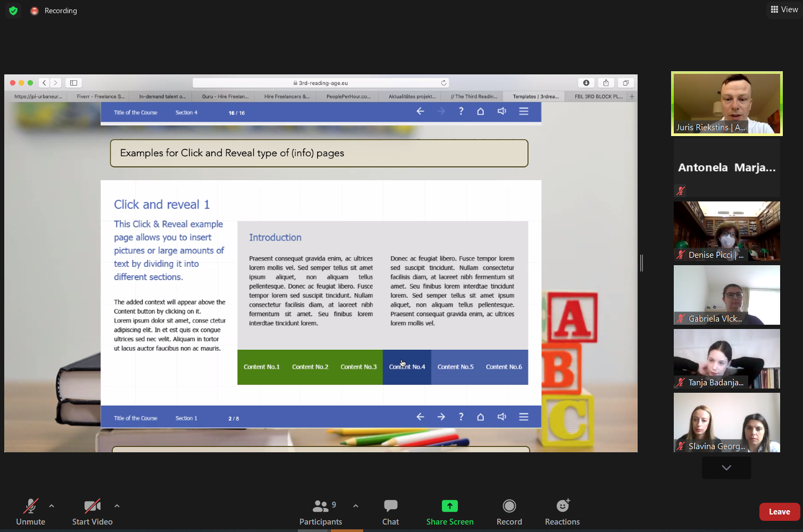Open the Participants list
This screenshot has height=532, width=803.
320,512
